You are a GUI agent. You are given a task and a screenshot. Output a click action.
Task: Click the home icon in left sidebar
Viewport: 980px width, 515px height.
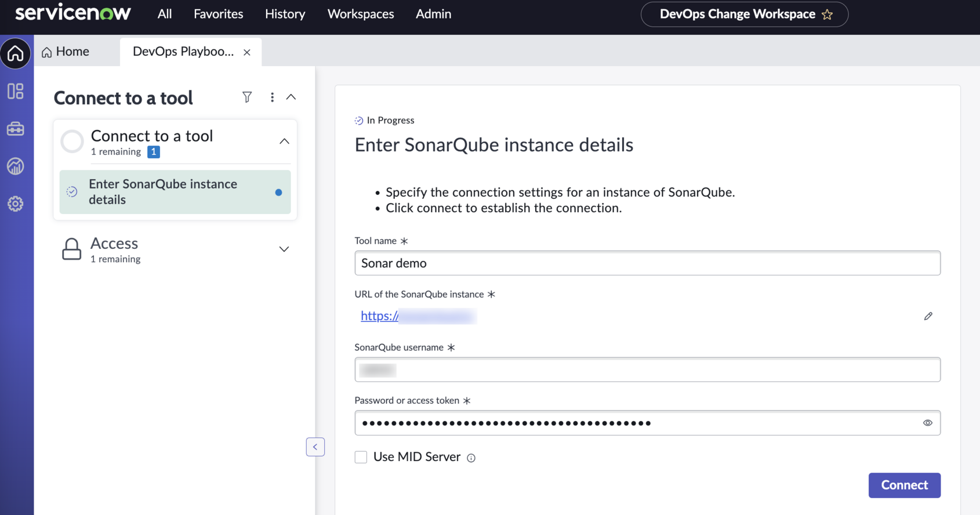click(x=16, y=53)
